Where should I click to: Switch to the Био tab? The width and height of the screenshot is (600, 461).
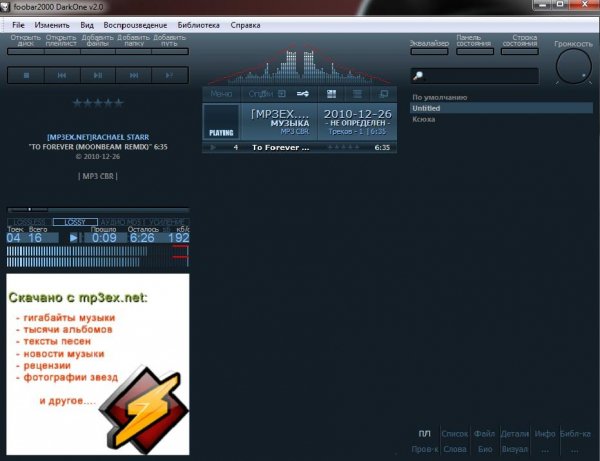(x=485, y=449)
